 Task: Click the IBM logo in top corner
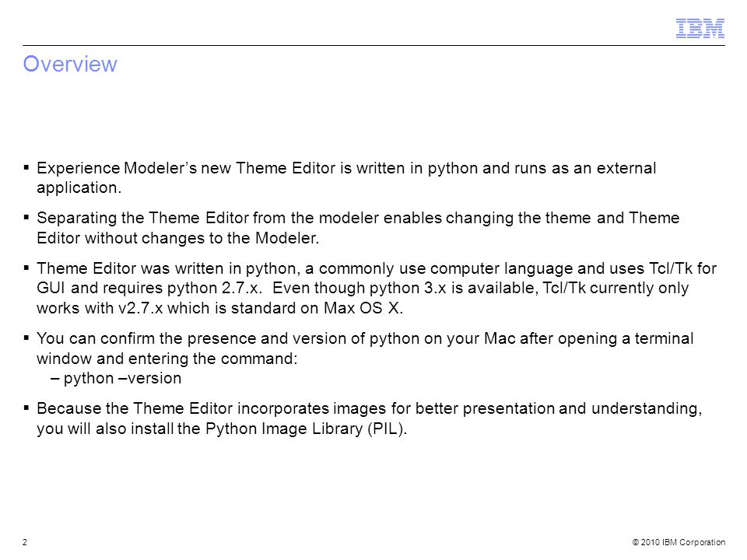[x=700, y=28]
